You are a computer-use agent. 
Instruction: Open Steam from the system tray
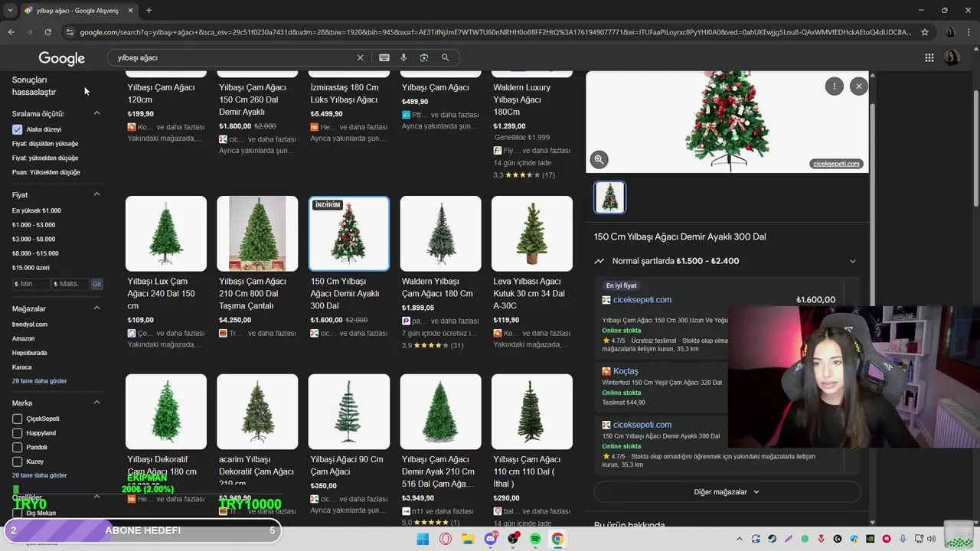[772, 539]
